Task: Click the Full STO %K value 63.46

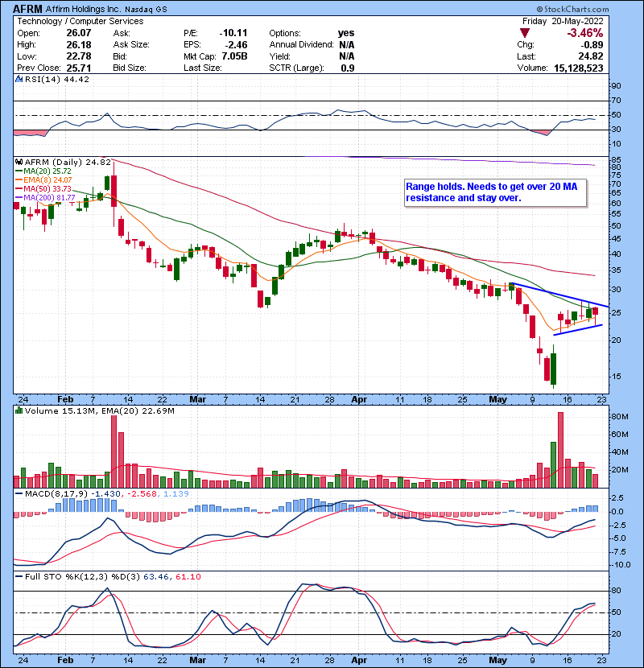Action: (156, 577)
